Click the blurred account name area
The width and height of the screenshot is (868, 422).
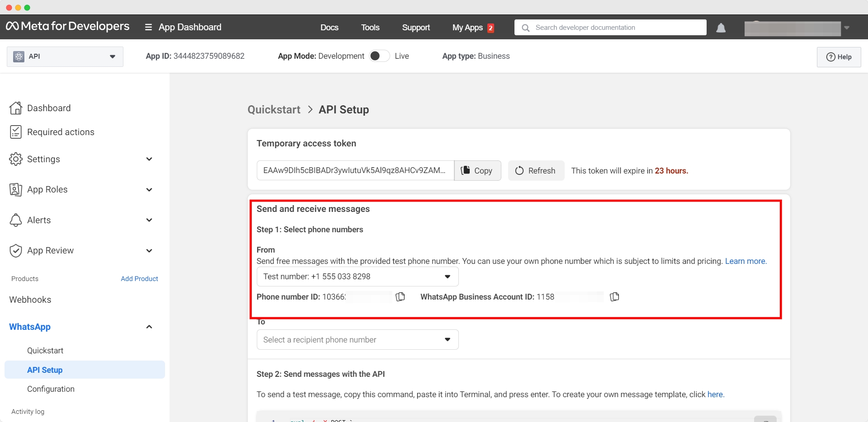(x=793, y=28)
